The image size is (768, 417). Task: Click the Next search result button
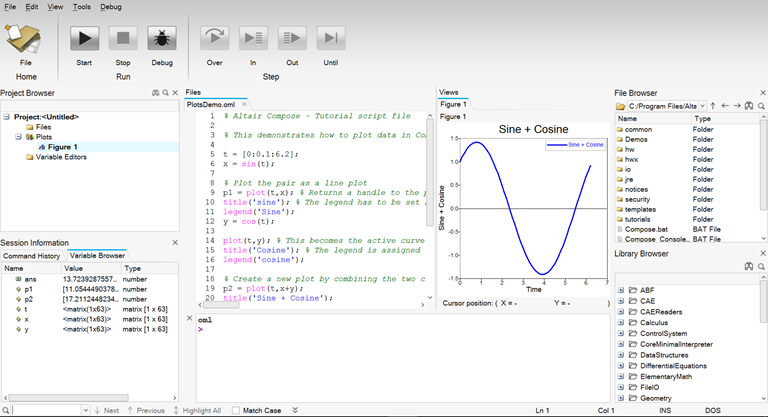point(105,410)
